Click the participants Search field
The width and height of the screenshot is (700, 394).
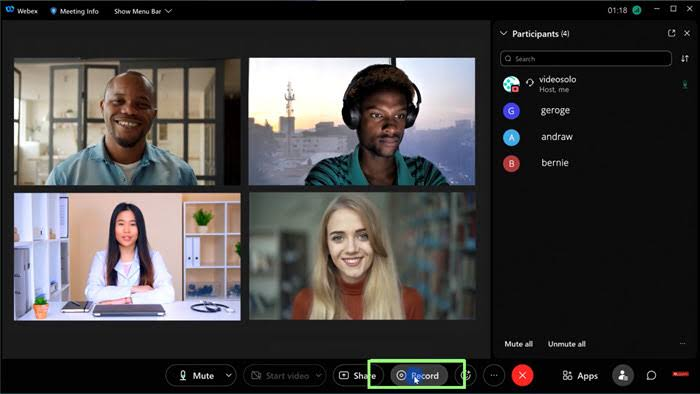(x=586, y=58)
